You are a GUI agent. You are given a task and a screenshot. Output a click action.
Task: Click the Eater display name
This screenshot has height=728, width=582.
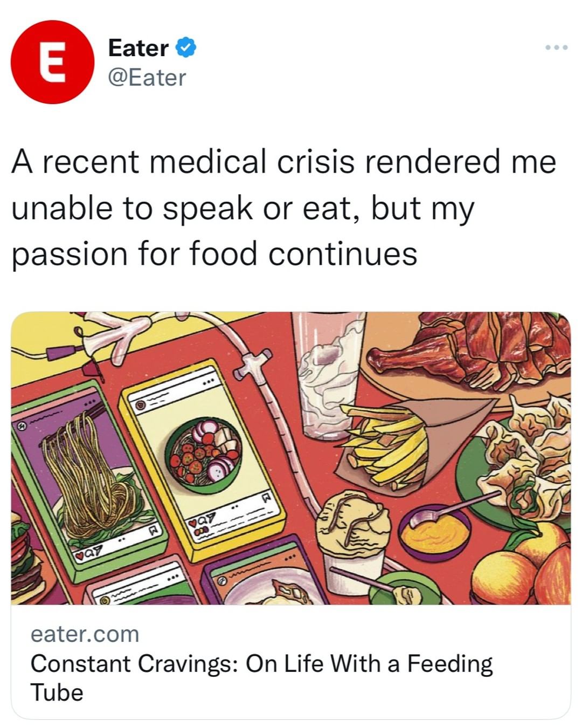click(x=138, y=48)
